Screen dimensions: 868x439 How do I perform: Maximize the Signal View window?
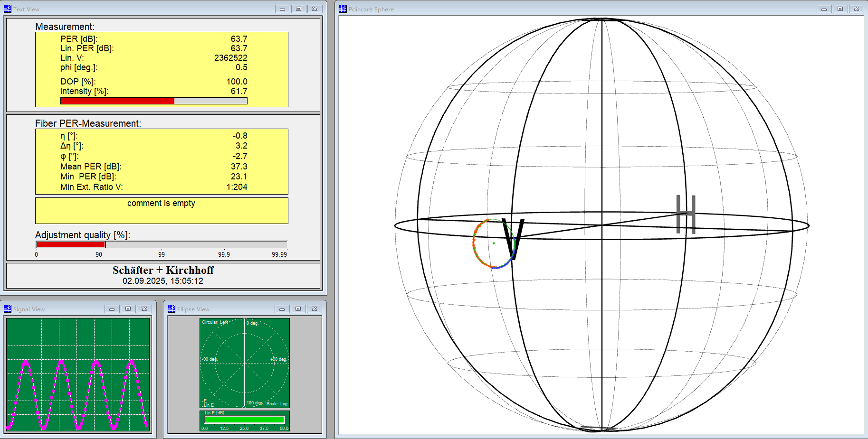[x=128, y=309]
